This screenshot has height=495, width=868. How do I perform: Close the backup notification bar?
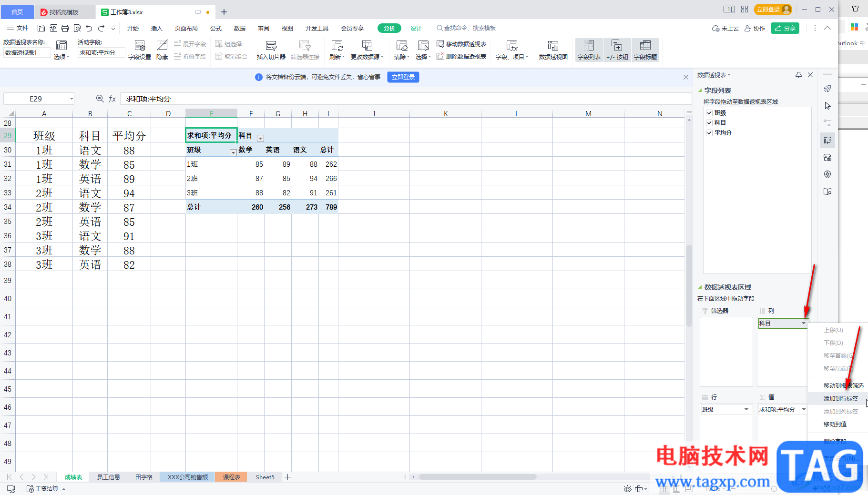click(686, 77)
